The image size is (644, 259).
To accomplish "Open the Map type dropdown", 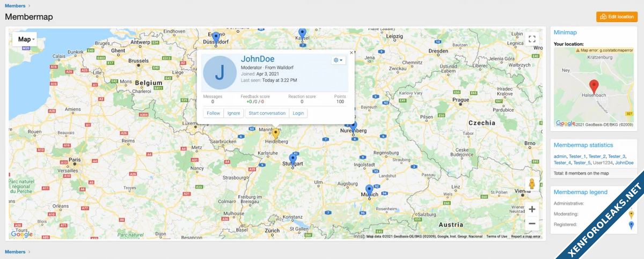I will click(26, 39).
